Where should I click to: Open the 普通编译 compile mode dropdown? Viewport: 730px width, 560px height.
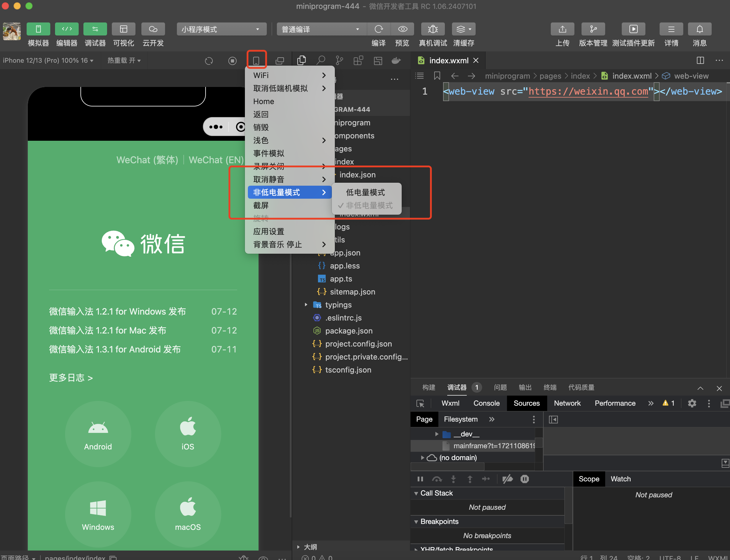322,29
